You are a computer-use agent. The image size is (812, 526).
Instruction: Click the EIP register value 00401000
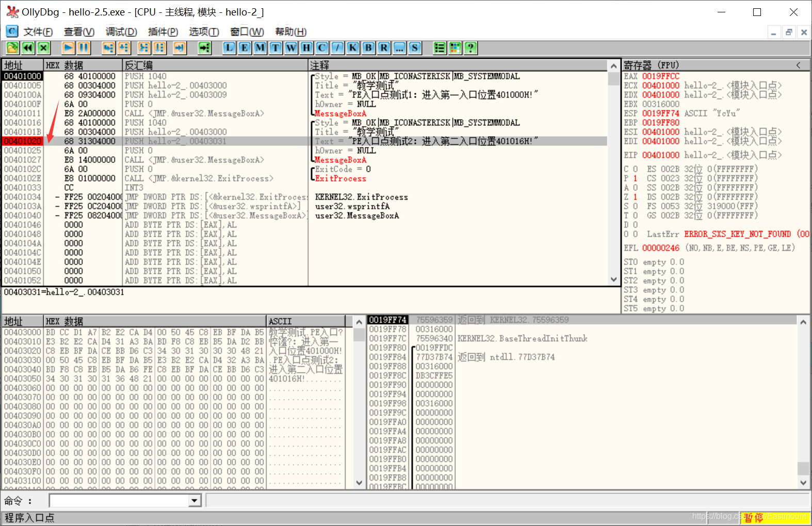point(660,155)
